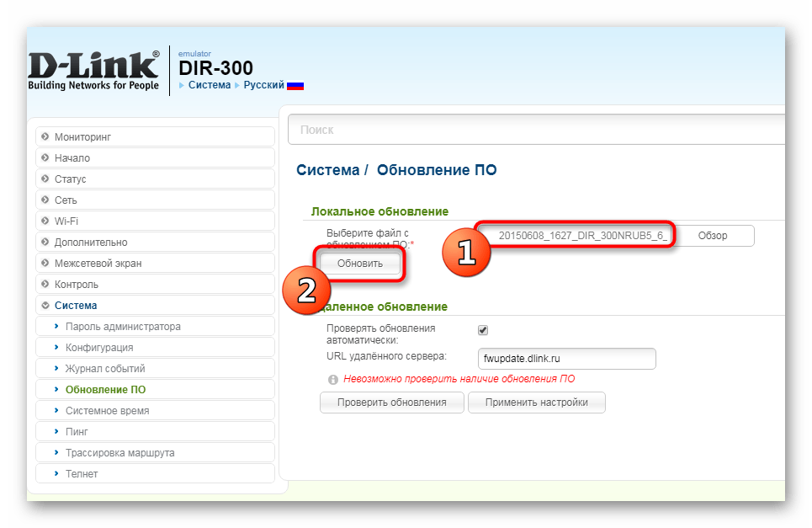Image resolution: width=812 pixels, height=528 pixels.
Task: Open the Контроль menu item
Action: 155,284
